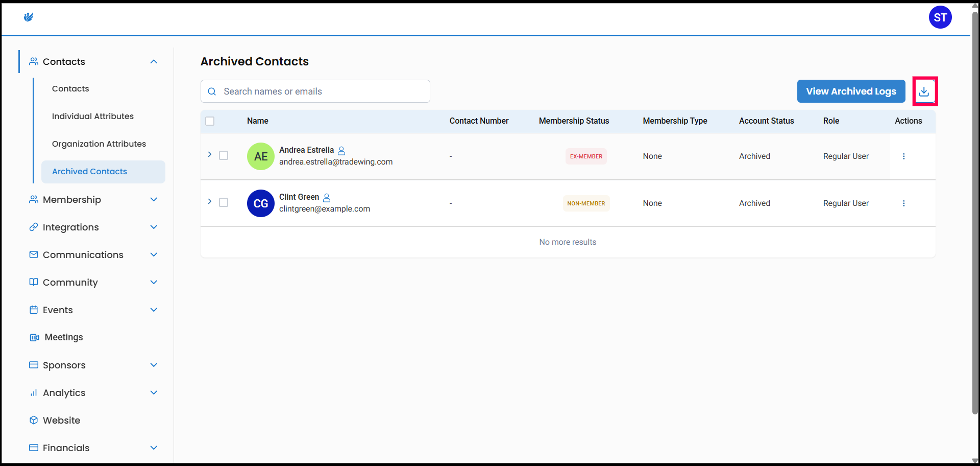Viewport: 980px width, 466px height.
Task: Click View Archived Logs button
Action: click(851, 91)
